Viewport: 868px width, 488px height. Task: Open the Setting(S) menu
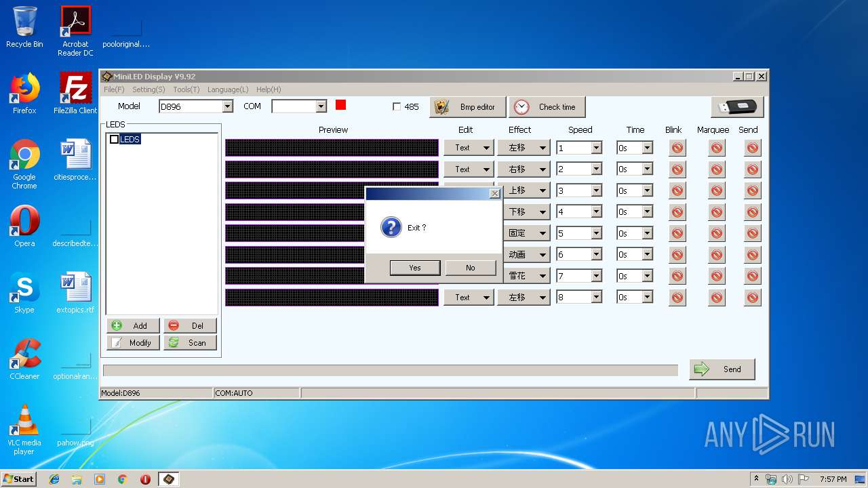coord(149,89)
